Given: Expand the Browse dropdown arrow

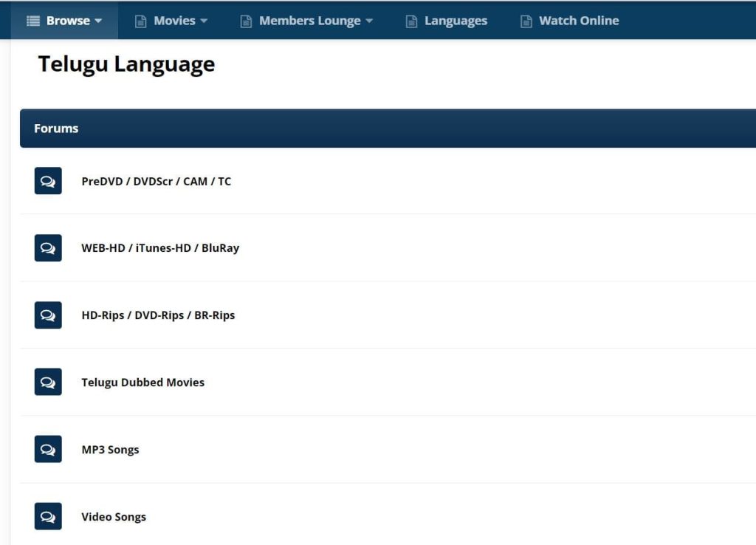Looking at the screenshot, I should (98, 21).
